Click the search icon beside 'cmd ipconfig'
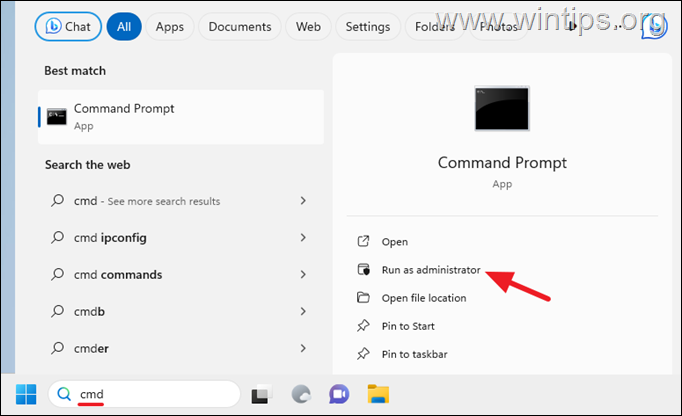Image resolution: width=682 pixels, height=416 pixels. (x=57, y=238)
